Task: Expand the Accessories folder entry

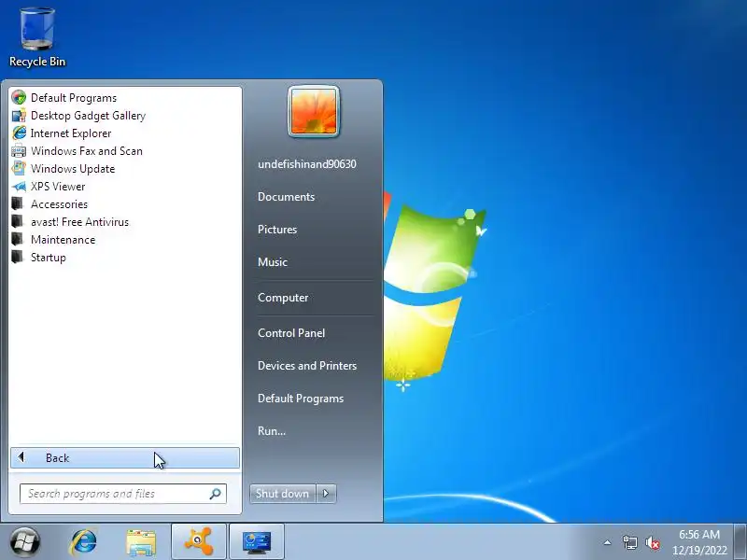Action: (x=59, y=204)
